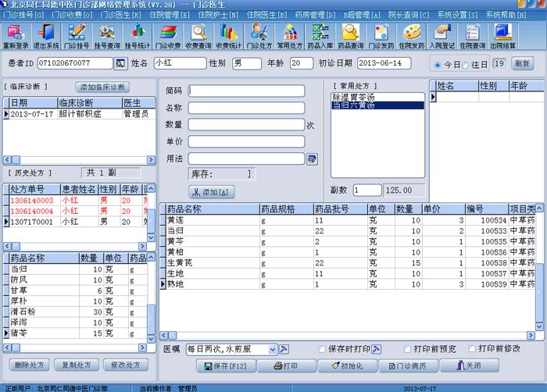Enable the 保存时打印 checkbox
This screenshot has width=547, height=392.
click(x=322, y=349)
